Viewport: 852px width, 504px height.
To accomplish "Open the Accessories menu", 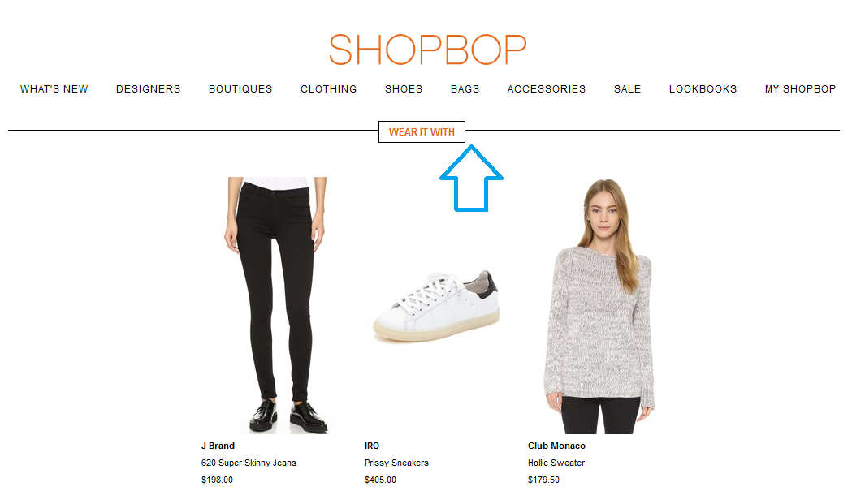I will point(547,89).
